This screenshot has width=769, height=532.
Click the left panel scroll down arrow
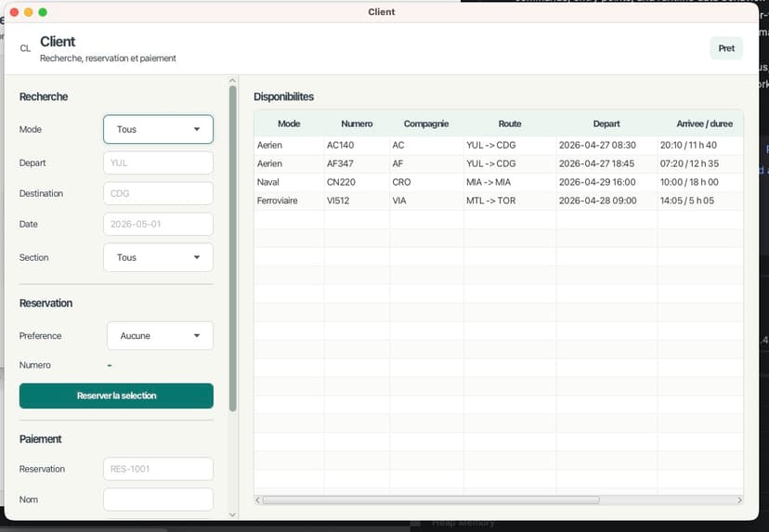[x=232, y=515]
